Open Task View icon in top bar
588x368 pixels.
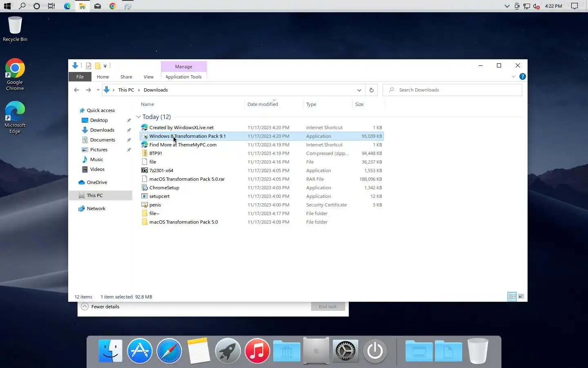(x=51, y=6)
